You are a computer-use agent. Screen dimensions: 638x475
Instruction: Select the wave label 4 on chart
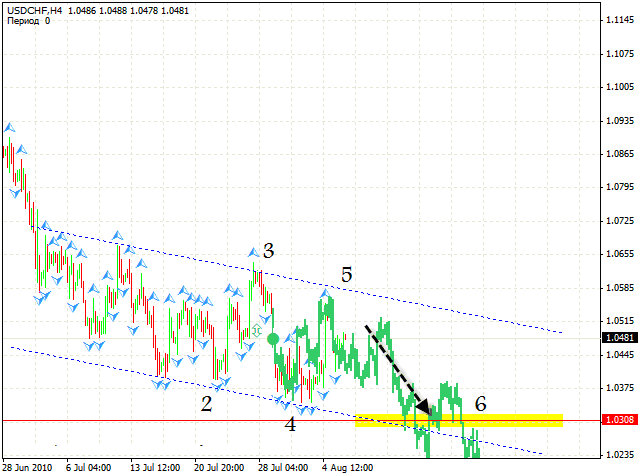(290, 425)
